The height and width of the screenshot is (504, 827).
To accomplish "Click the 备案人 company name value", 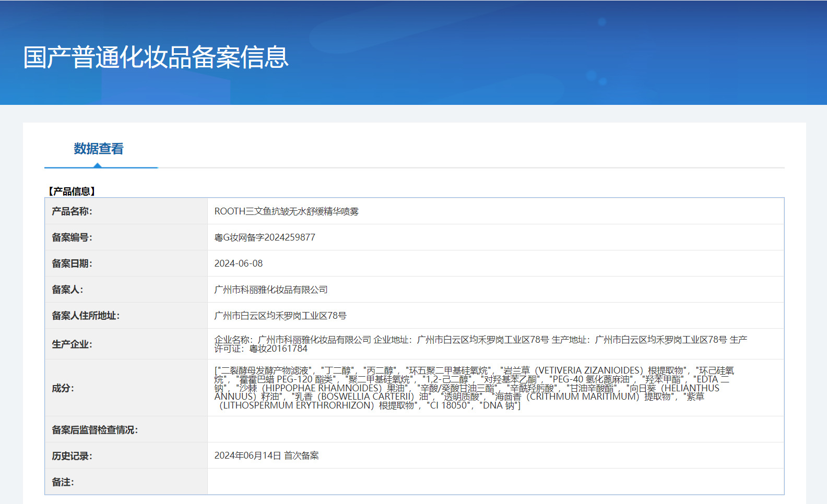I will (x=270, y=290).
